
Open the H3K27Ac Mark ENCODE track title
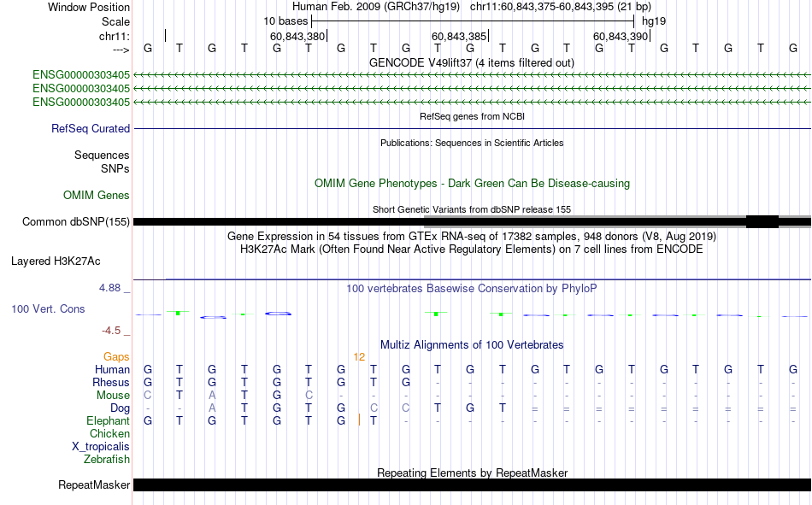(472, 250)
